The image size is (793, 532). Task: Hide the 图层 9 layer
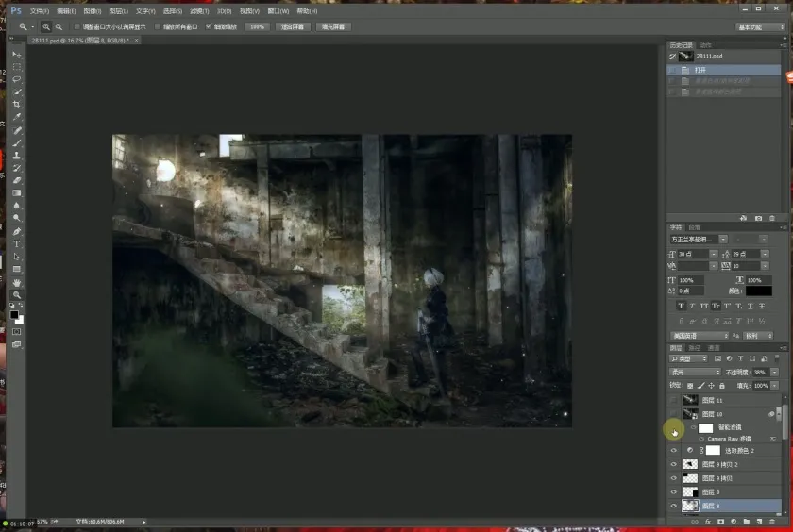pyautogui.click(x=673, y=492)
